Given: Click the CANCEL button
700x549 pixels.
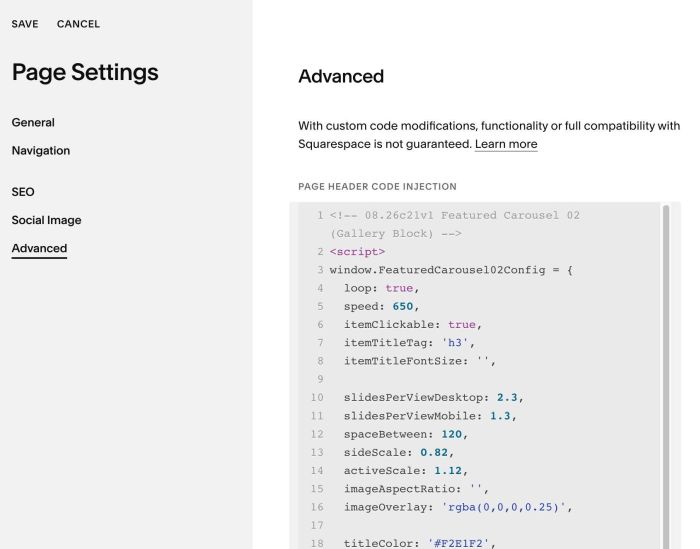Looking at the screenshot, I should (x=78, y=24).
